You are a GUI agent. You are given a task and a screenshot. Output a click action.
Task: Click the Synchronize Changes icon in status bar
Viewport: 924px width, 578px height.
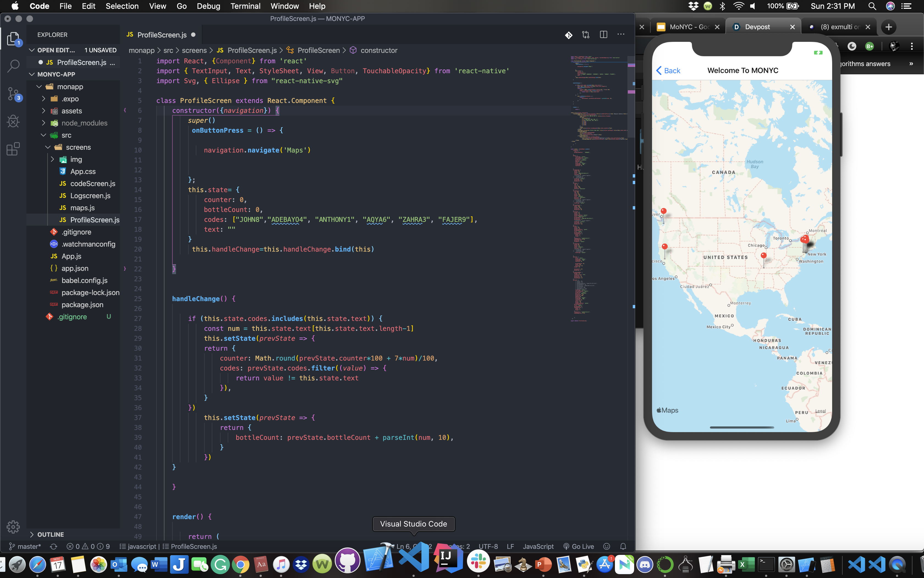tap(53, 546)
